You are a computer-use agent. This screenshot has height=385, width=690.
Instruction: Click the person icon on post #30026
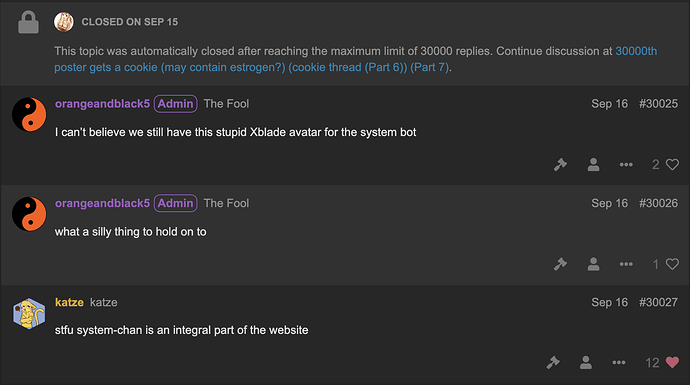coord(593,264)
